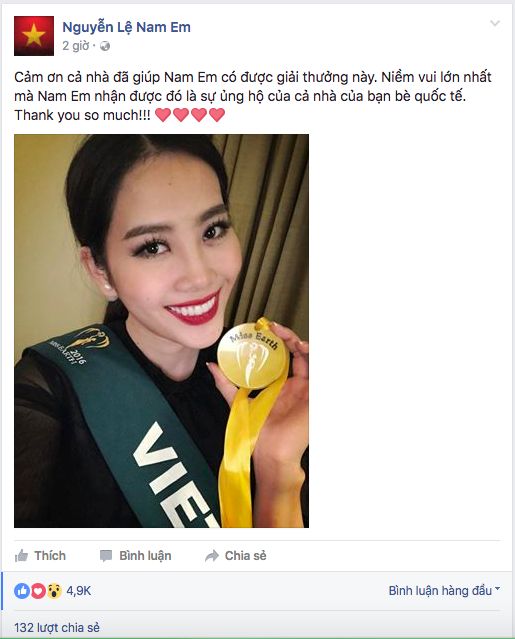The image size is (515, 639).
Task: Click the red heart Love reaction icon
Action: (38, 591)
